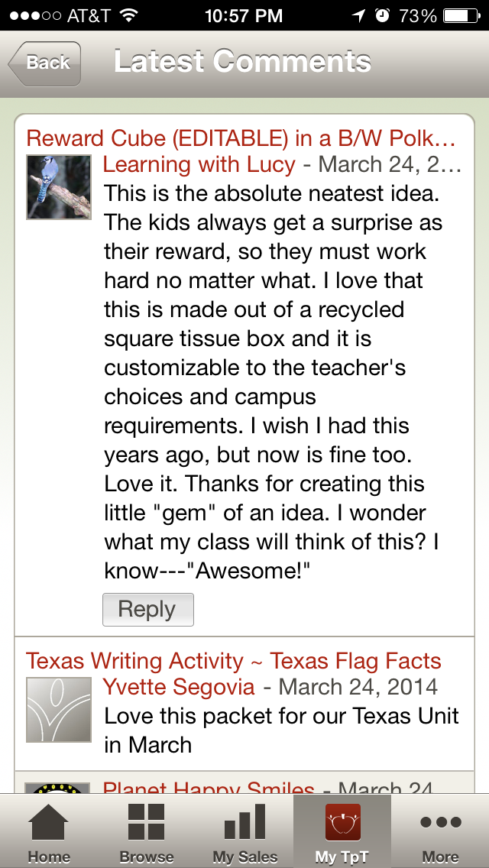The width and height of the screenshot is (489, 868).
Task: Tap Yvette Segovia's avatar image
Action: (59, 709)
